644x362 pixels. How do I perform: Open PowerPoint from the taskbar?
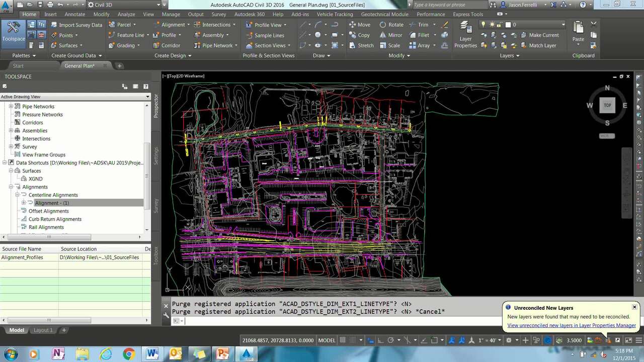pos(222,354)
